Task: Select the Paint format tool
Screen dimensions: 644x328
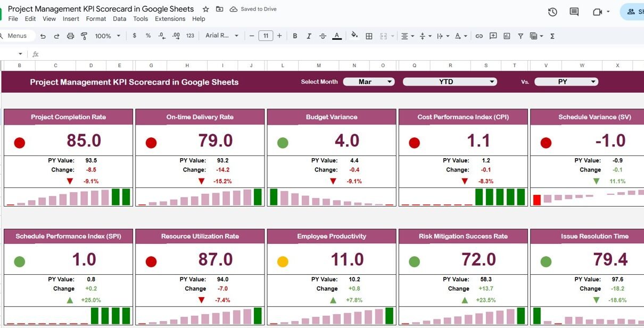Action: click(x=84, y=36)
